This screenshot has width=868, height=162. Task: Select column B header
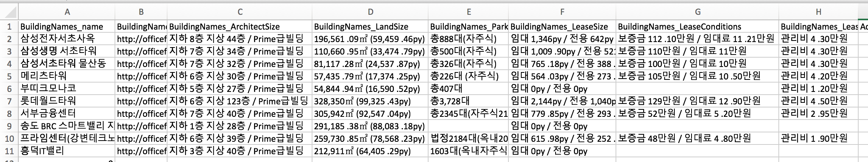[141, 12]
